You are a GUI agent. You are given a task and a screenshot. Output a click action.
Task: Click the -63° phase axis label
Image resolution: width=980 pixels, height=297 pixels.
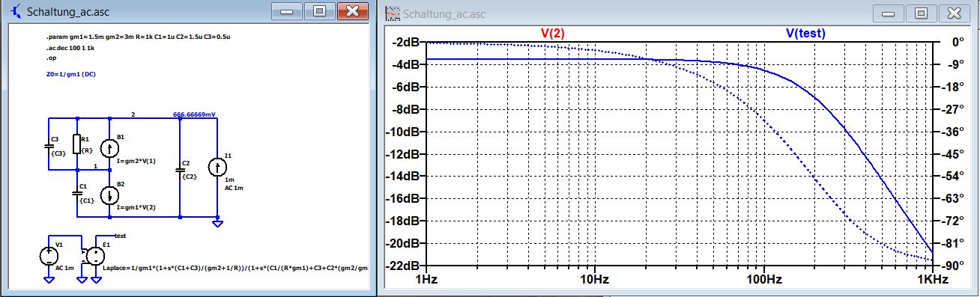pos(952,199)
